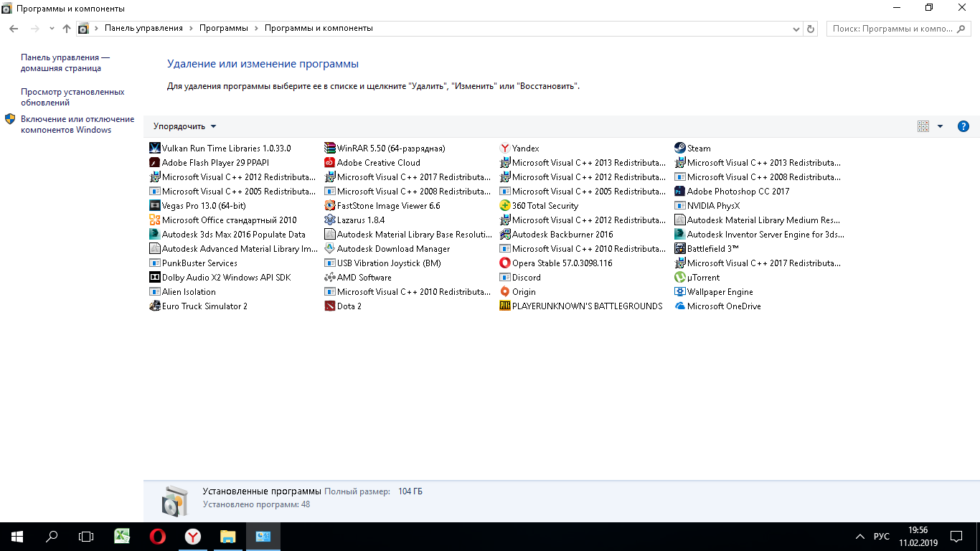Viewport: 980px width, 551px height.
Task: Change the view icons button
Action: tap(923, 126)
